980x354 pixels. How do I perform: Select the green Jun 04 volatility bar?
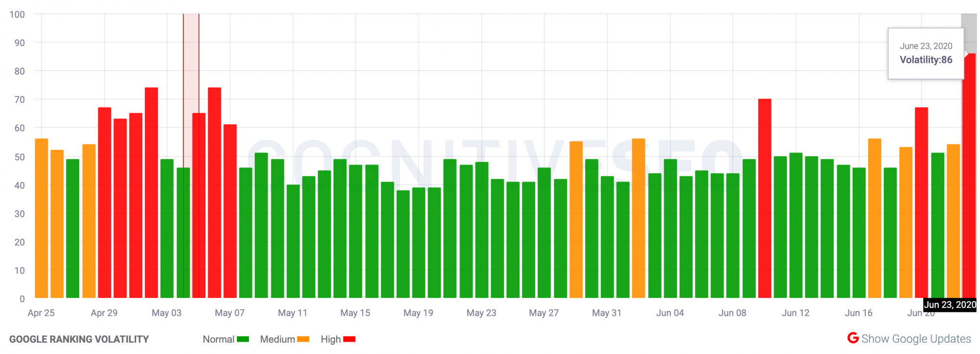(x=670, y=228)
